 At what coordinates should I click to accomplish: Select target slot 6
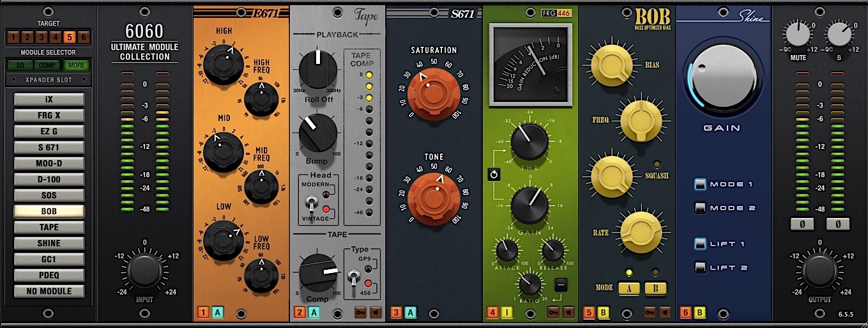[x=84, y=37]
